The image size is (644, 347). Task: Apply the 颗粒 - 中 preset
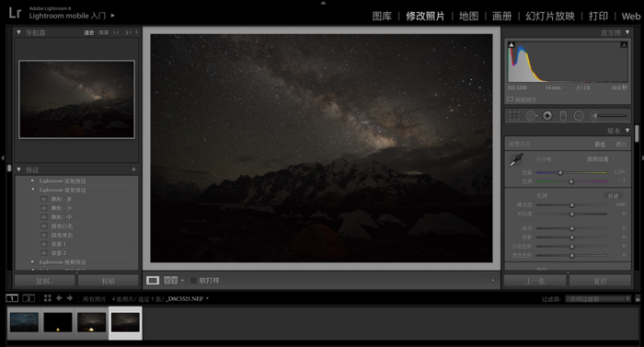tap(62, 217)
